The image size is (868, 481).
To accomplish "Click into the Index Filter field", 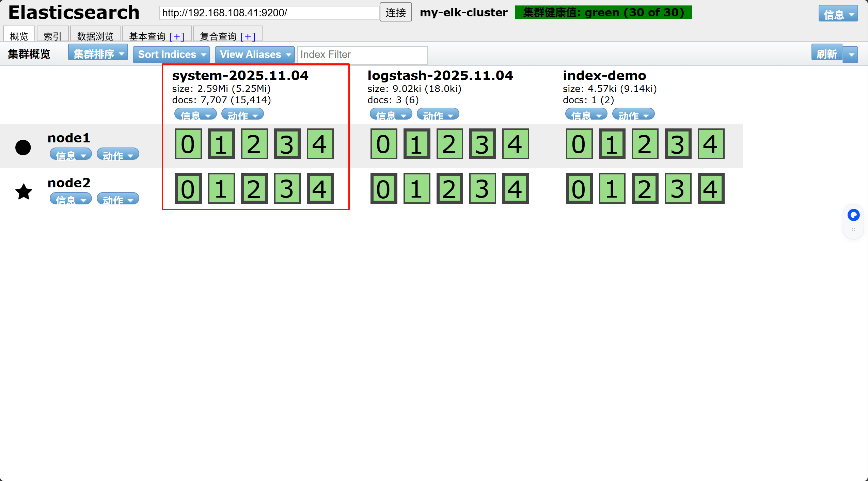I will [x=362, y=55].
